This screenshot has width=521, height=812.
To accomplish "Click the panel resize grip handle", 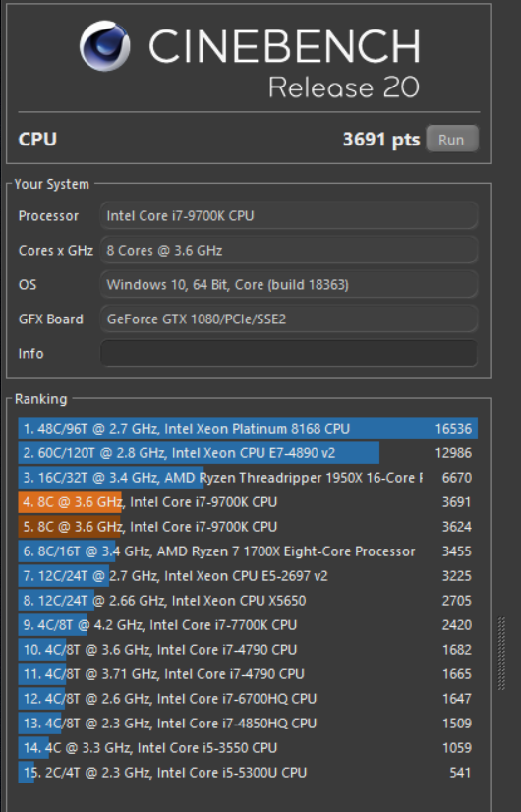I will 500,654.
